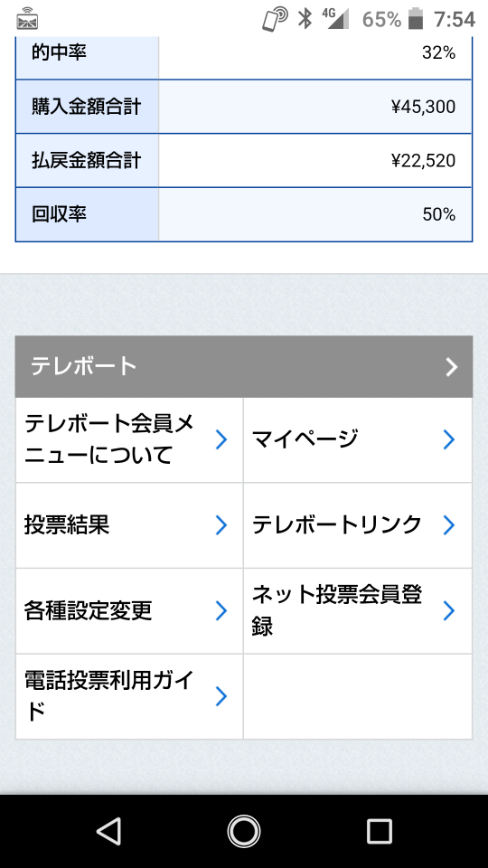Screen dimensions: 488x868
Task: Tap the chevron next to マイページ
Action: 449,439
